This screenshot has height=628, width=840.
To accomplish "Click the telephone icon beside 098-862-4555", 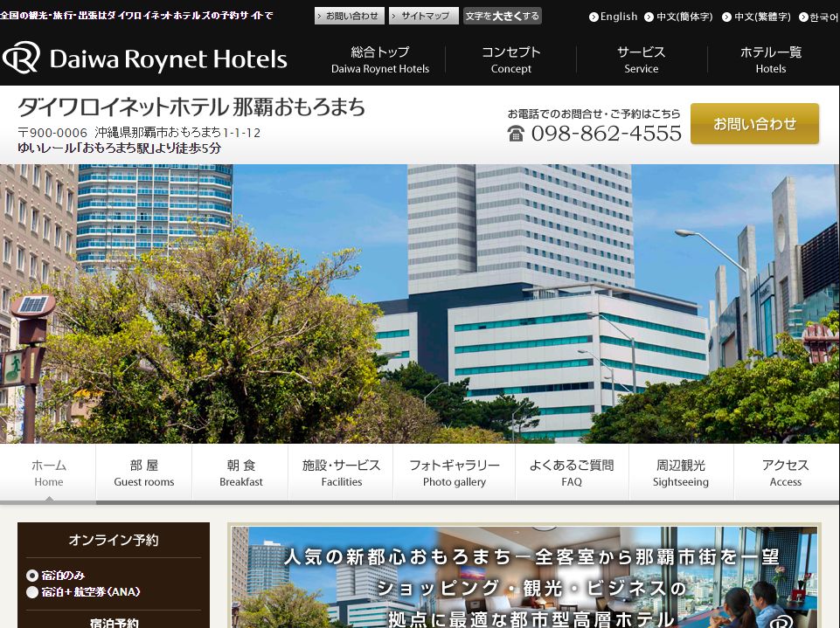I will point(516,134).
